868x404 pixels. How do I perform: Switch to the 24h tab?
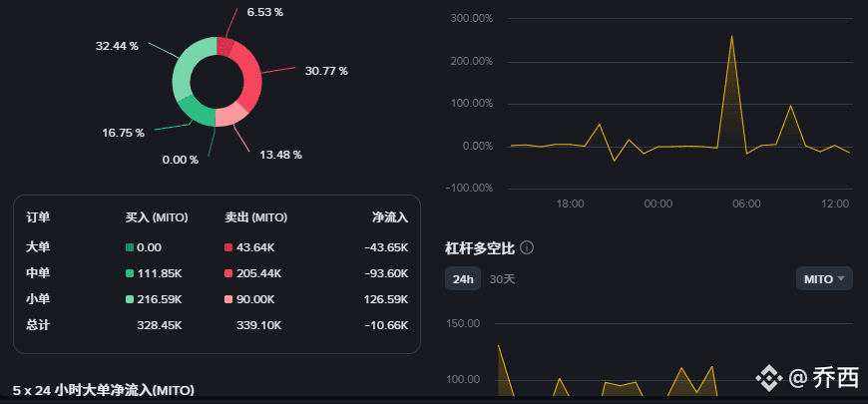[x=463, y=278]
